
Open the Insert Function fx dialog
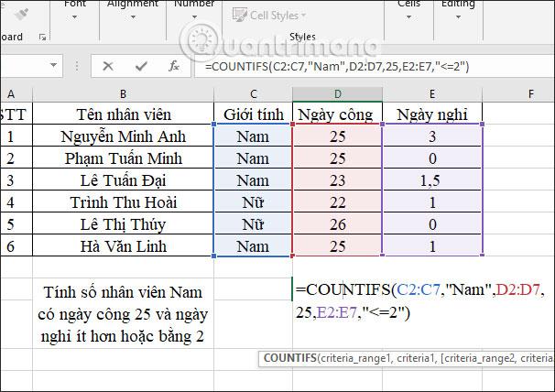click(173, 66)
